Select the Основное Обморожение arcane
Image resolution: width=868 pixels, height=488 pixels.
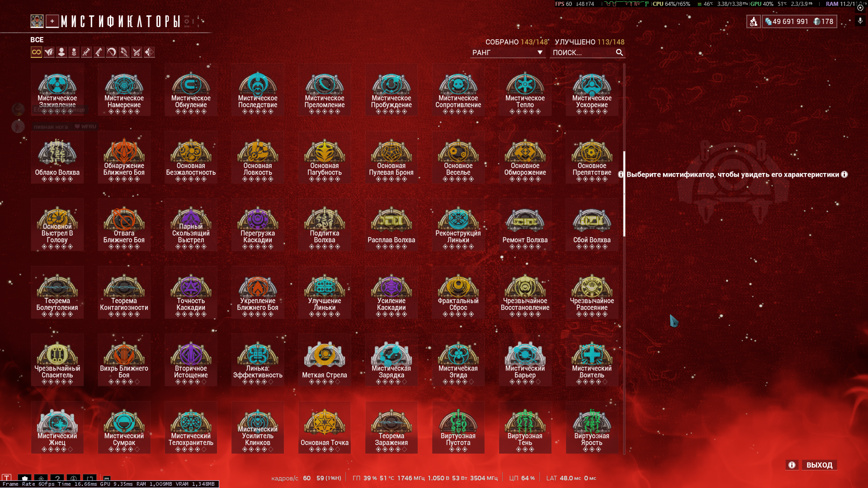tap(525, 157)
